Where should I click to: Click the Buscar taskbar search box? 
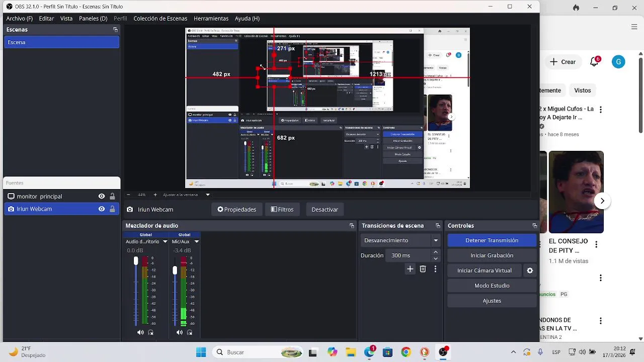(x=258, y=352)
